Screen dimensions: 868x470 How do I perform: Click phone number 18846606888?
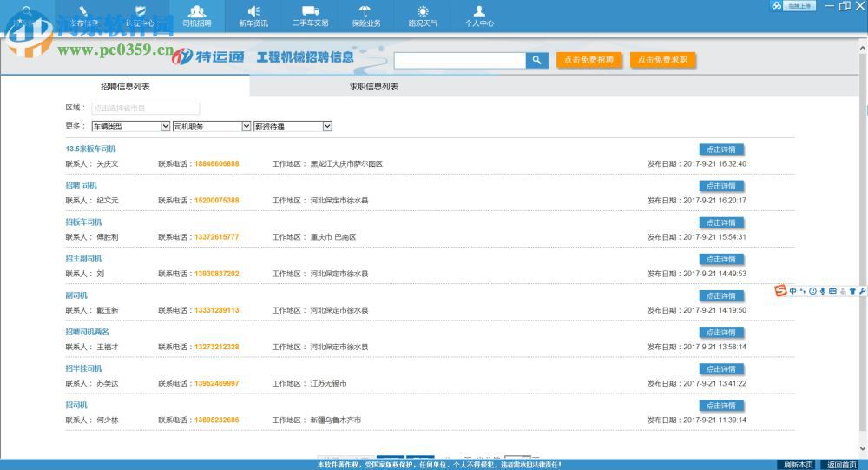point(216,163)
